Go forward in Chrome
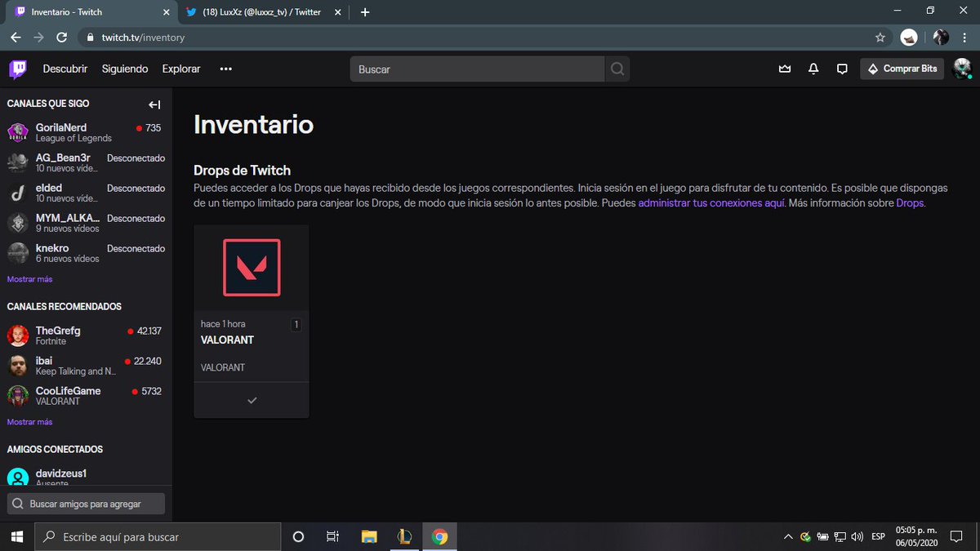The width and height of the screenshot is (980, 551). coord(38,38)
